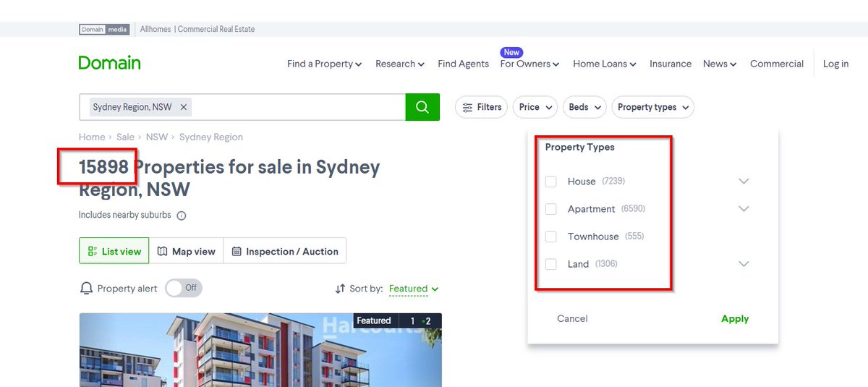868x387 pixels.
Task: Check the Townhouse property type checkbox
Action: (551, 237)
